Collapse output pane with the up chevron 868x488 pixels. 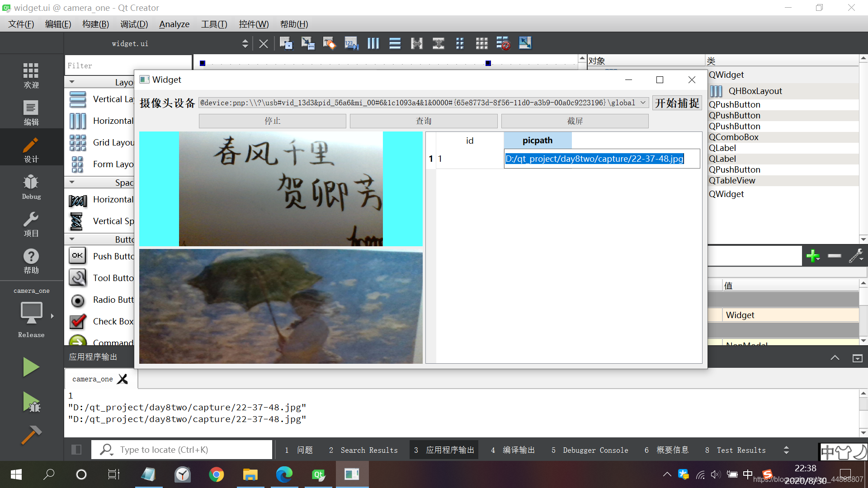point(835,358)
